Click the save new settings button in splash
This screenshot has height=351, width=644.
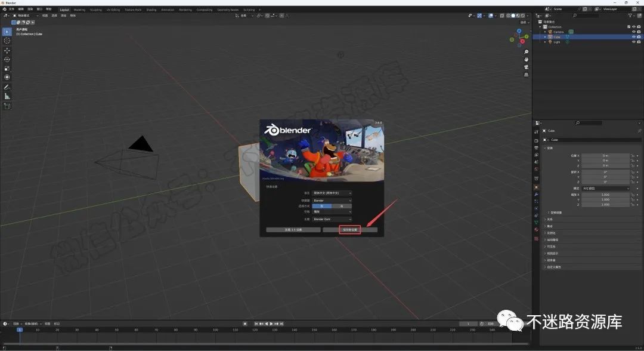[x=350, y=230]
